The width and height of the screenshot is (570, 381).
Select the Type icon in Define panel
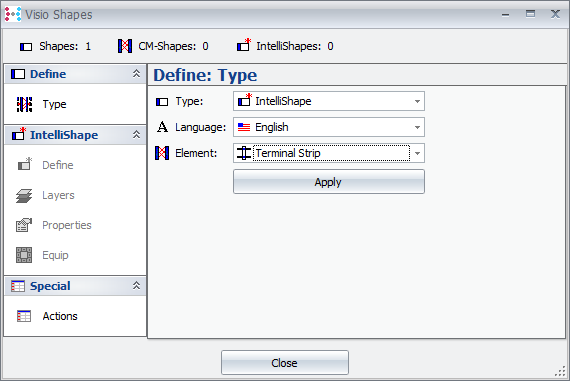24,104
